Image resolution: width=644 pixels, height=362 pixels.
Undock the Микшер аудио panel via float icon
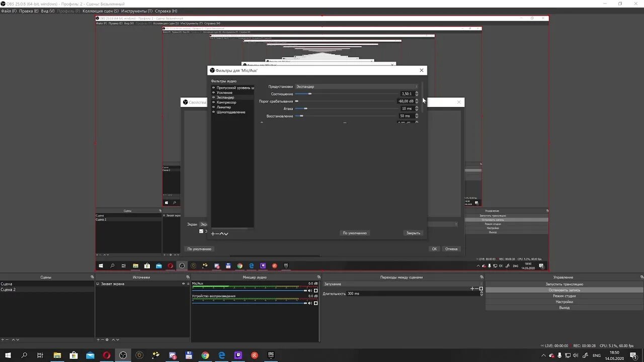[318, 277]
